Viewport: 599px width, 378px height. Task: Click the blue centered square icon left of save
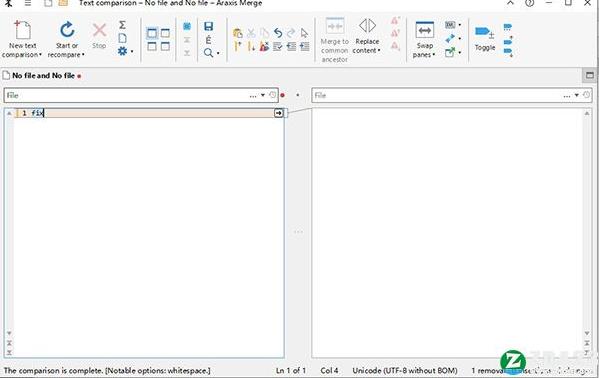coord(187,26)
